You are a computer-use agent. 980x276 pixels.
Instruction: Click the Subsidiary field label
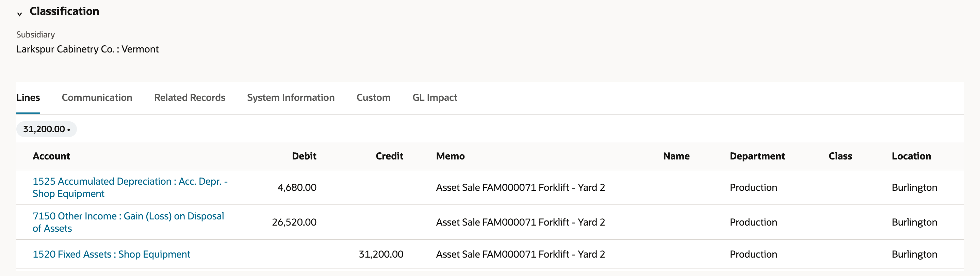35,35
